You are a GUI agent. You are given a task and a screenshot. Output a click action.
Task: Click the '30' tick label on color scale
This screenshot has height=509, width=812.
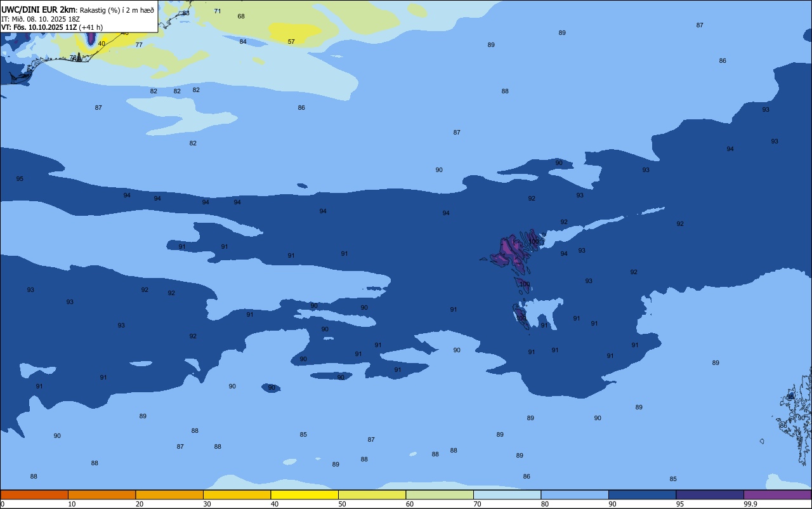(x=207, y=504)
